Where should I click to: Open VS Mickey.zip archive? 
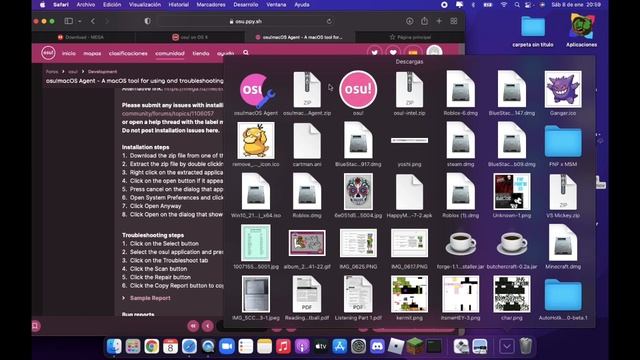click(x=563, y=192)
